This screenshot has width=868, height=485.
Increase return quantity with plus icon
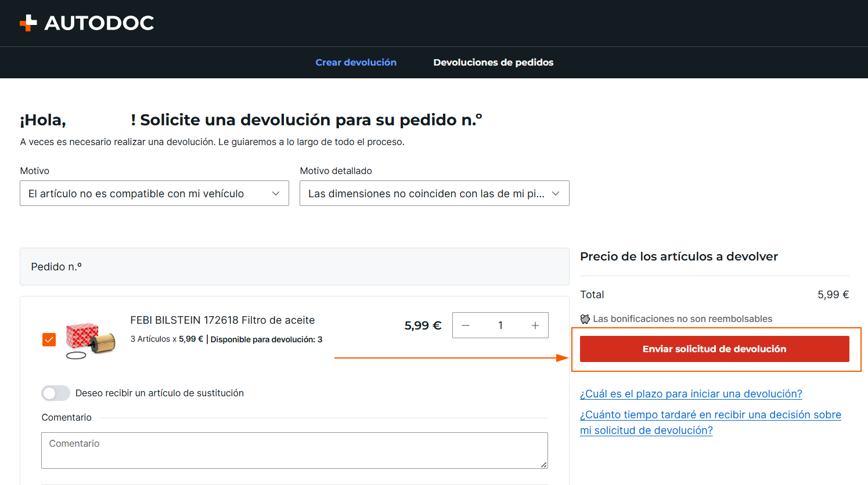tap(535, 325)
